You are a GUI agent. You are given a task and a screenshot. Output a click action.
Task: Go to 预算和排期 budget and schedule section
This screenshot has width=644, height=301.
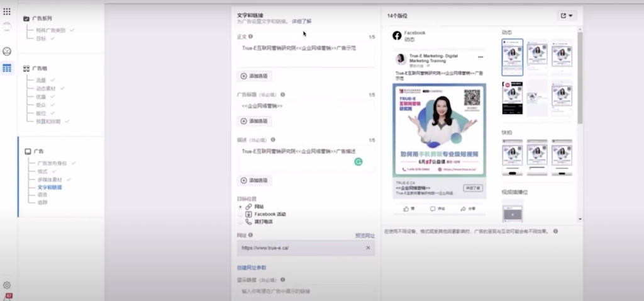pyautogui.click(x=48, y=122)
